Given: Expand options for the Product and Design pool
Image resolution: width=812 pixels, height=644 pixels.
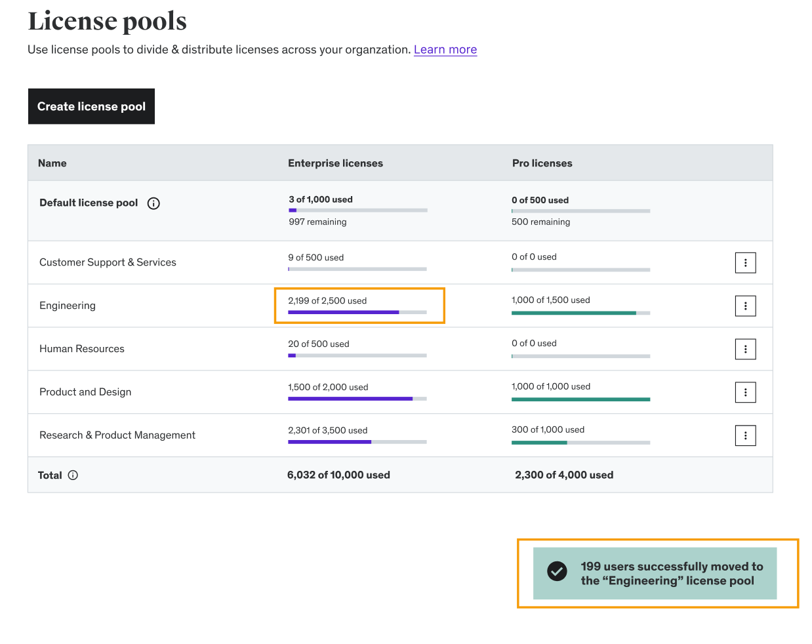Looking at the screenshot, I should click(745, 392).
